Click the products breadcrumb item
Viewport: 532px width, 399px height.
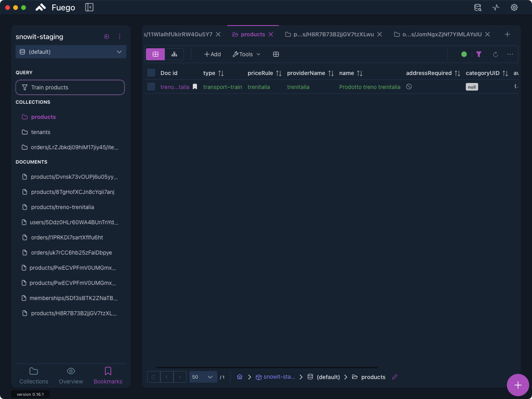pyautogui.click(x=369, y=377)
